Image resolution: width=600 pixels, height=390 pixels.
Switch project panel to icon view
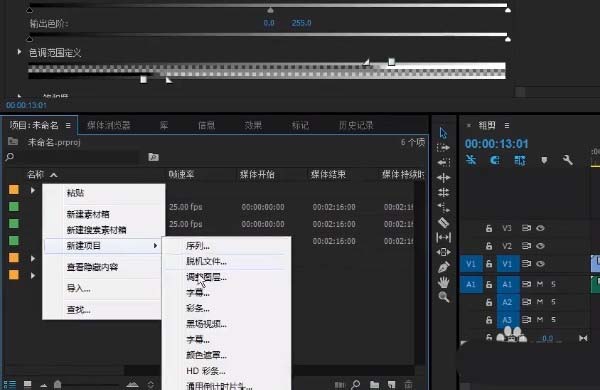[28, 384]
